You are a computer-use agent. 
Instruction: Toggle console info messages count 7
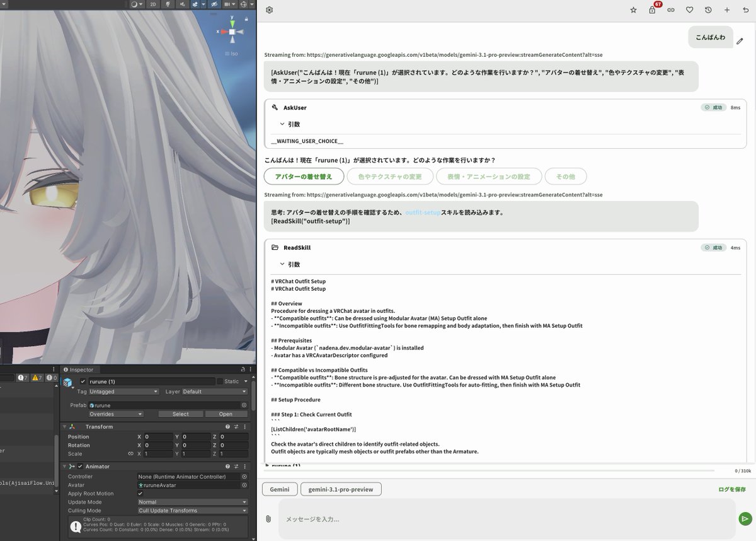[x=23, y=378]
